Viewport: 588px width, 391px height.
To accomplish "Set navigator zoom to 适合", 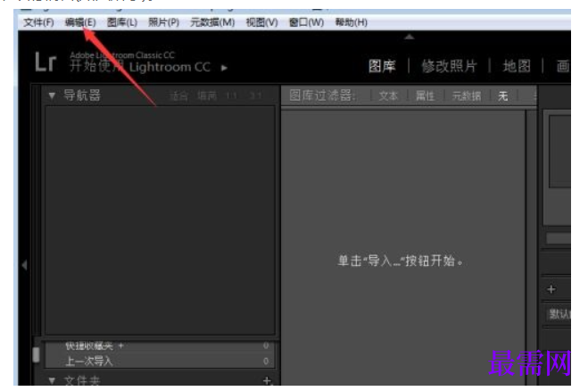I will [x=178, y=96].
